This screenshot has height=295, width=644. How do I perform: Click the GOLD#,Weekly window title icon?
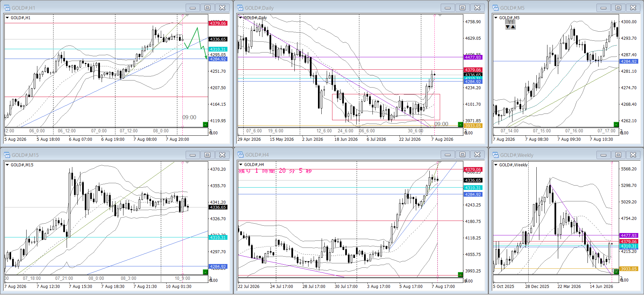[x=496, y=155]
